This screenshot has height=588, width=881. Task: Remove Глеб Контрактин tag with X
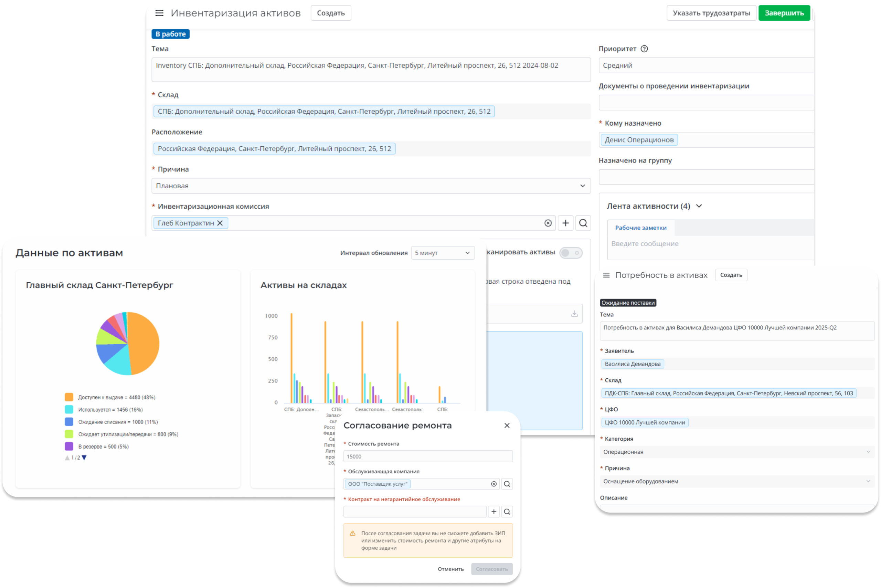click(x=220, y=223)
